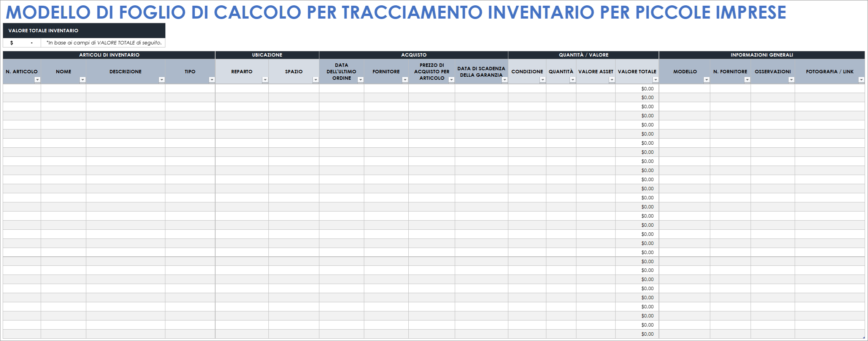Open the FOTOGRAFIA / LINK filter dropdown

(861, 80)
